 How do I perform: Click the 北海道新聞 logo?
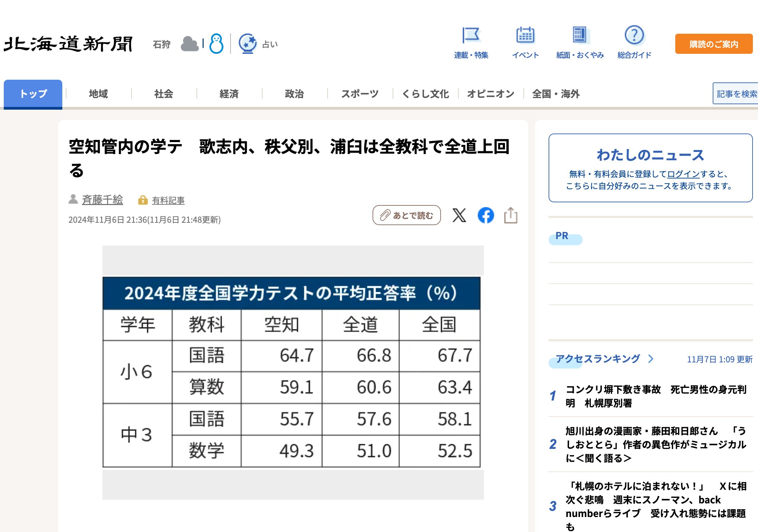67,43
